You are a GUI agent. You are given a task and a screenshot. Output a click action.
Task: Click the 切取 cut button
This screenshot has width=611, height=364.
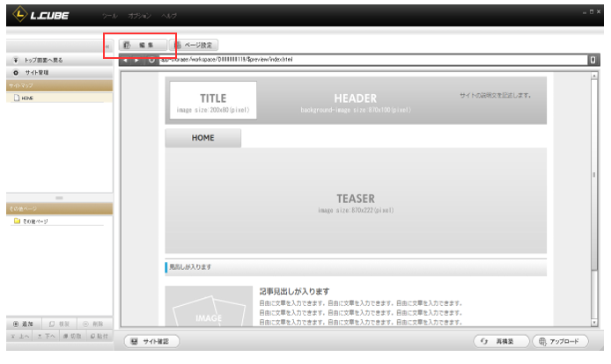pos(72,336)
